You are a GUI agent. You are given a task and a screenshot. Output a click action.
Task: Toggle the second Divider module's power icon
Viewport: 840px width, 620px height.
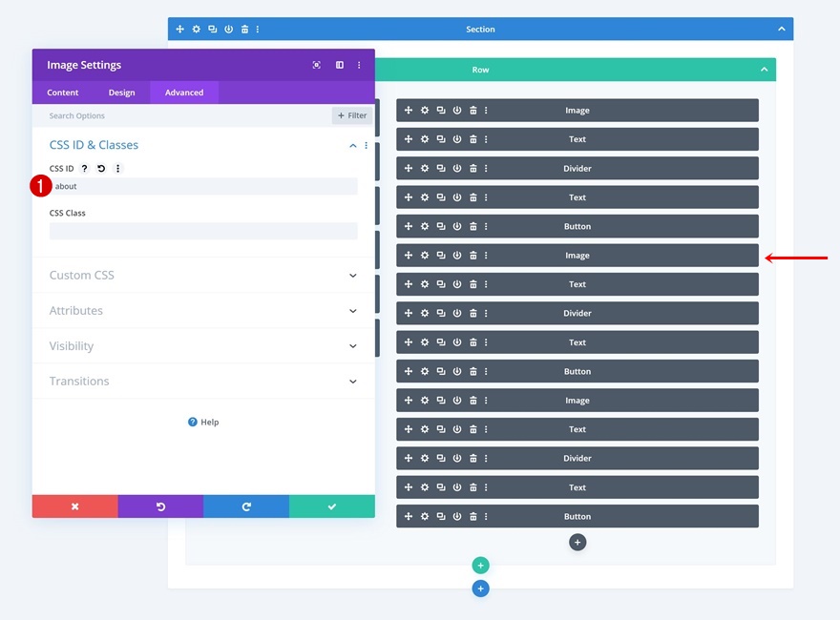(457, 313)
